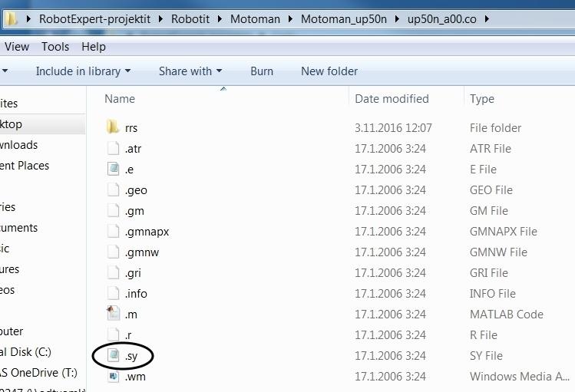575x392 pixels.
Task: Open the Include in library dropdown
Action: tap(83, 71)
